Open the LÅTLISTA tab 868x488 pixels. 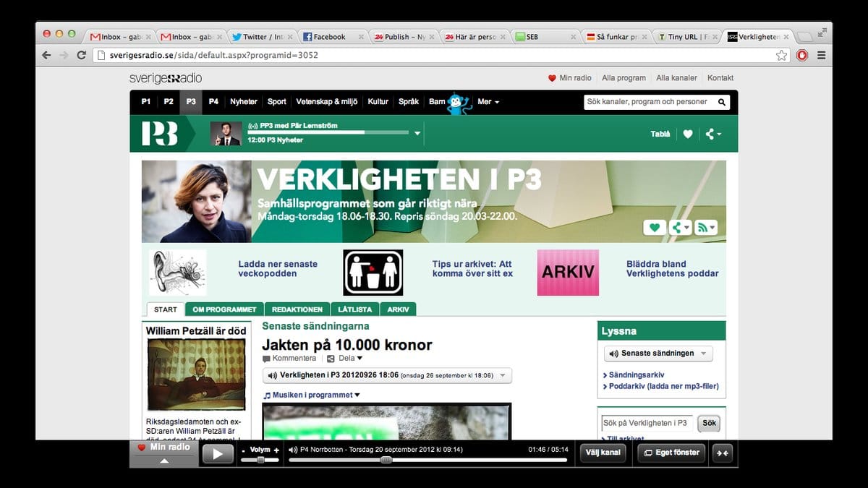pos(355,309)
